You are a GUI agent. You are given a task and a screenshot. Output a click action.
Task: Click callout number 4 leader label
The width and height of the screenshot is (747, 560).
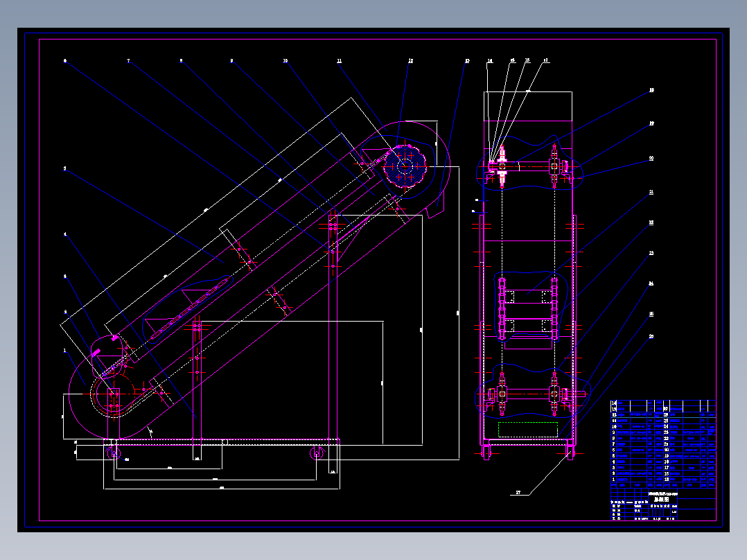click(65, 234)
